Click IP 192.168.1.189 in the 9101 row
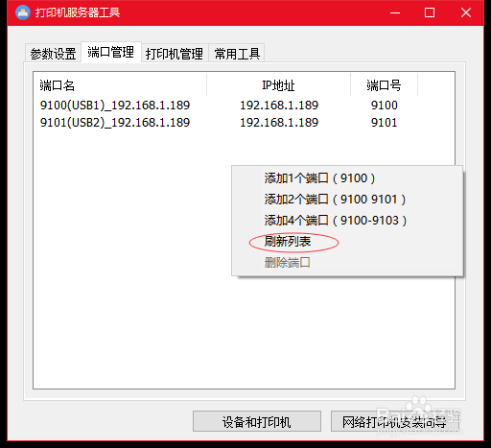Screen dimensions: 491x448 (x=279, y=123)
